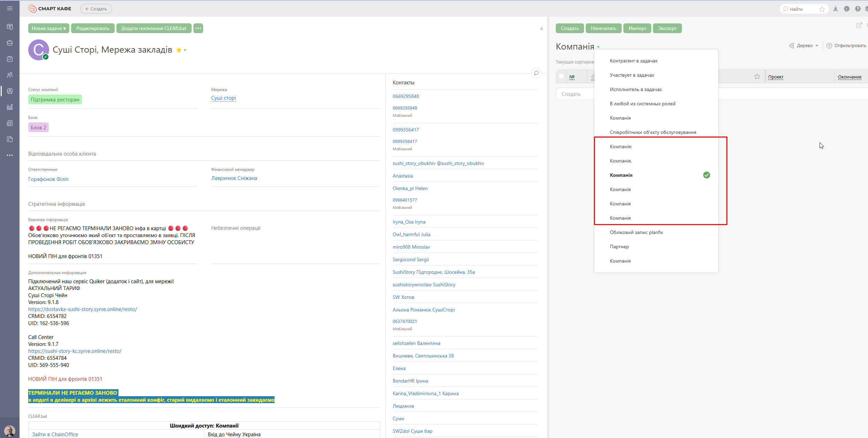Open the Суші сторі network link

pos(223,98)
